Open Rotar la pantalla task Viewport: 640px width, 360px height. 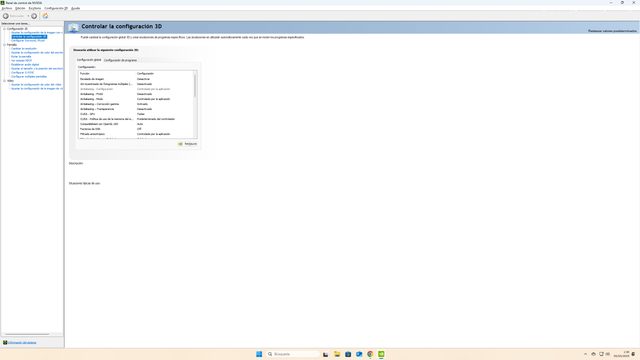pyautogui.click(x=21, y=56)
